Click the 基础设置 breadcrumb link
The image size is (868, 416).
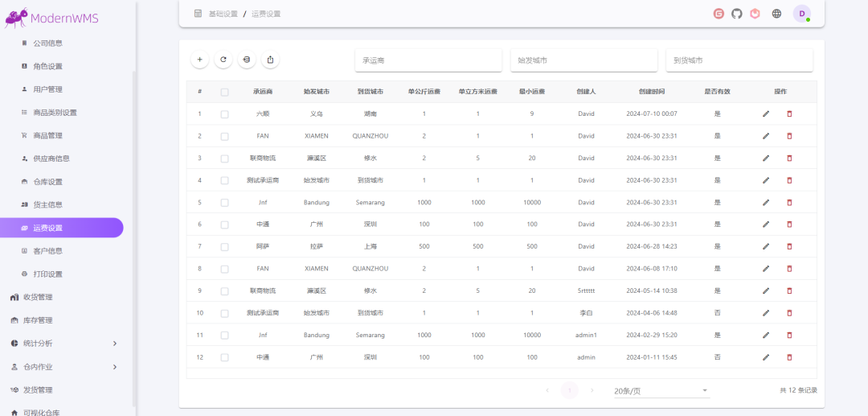[x=223, y=14]
